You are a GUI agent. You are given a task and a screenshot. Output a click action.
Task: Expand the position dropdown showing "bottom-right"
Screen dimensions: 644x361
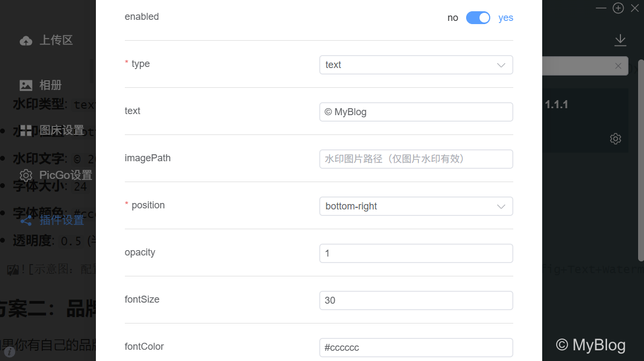click(416, 206)
